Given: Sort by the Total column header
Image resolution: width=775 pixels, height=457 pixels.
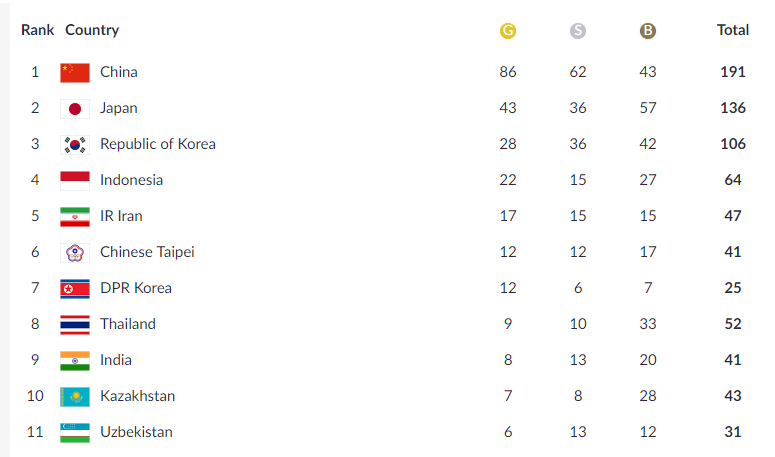Looking at the screenshot, I should tap(732, 30).
